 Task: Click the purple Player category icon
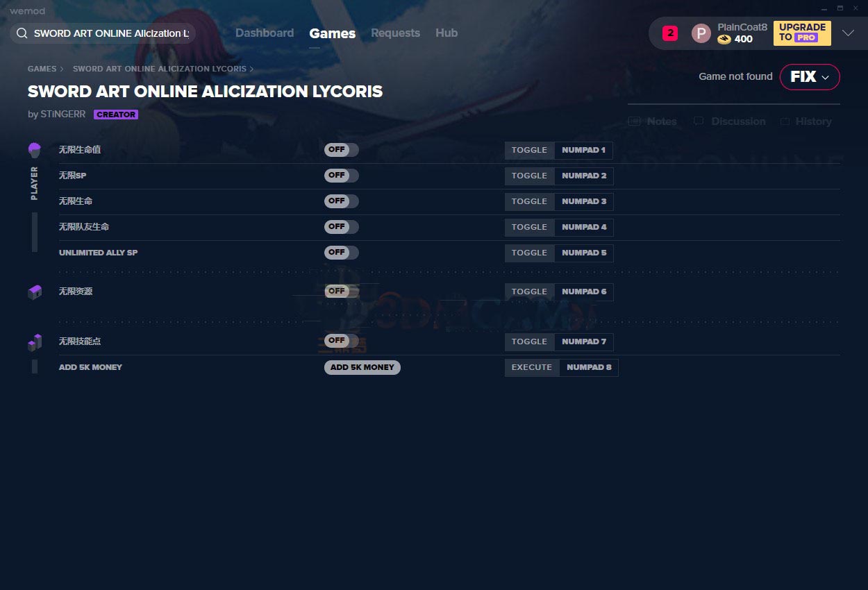pyautogui.click(x=35, y=149)
